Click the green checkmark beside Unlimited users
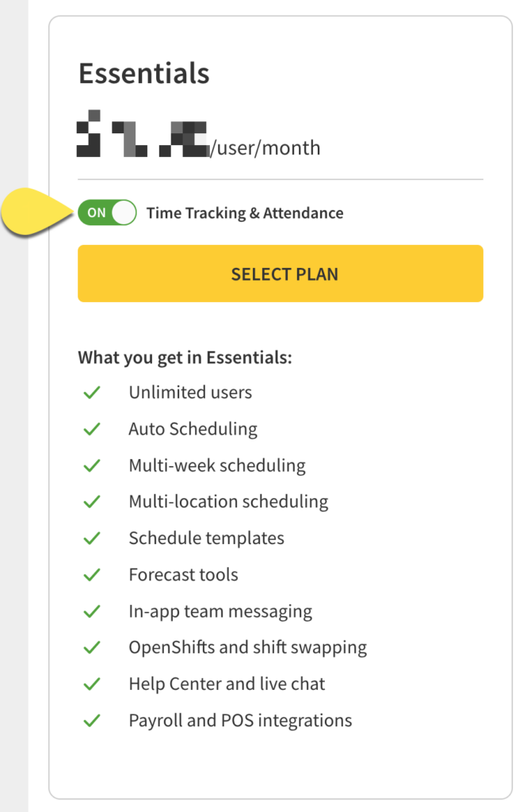The width and height of the screenshot is (527, 812). point(91,393)
